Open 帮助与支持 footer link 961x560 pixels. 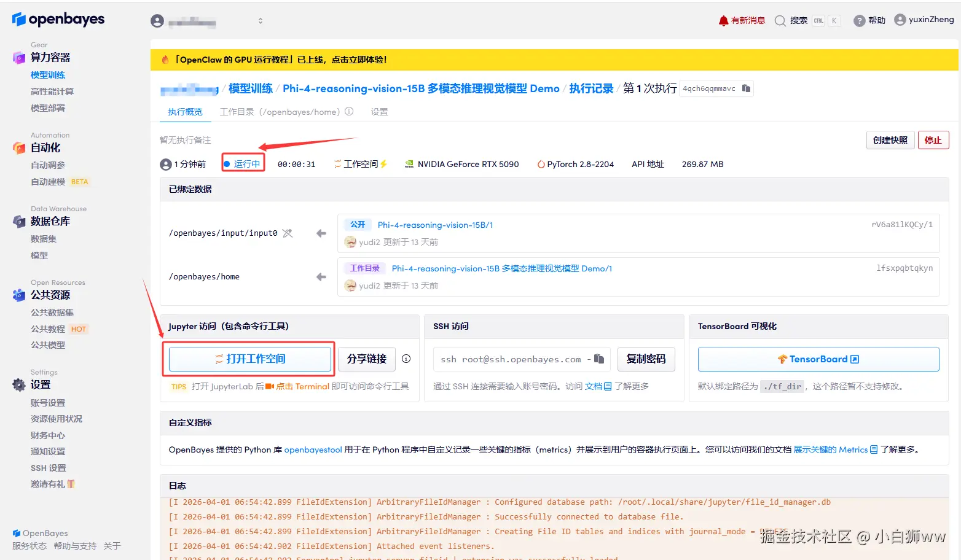75,546
